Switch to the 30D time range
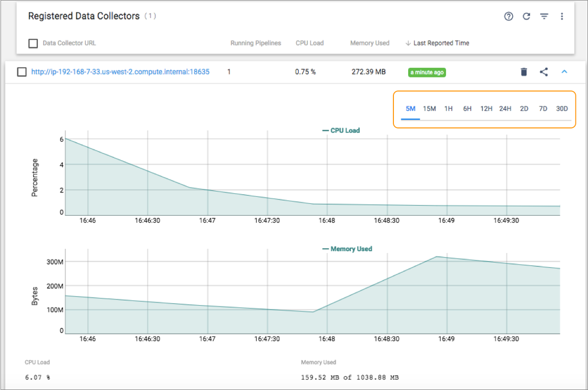Screen dimensions: 588x390 (562, 108)
